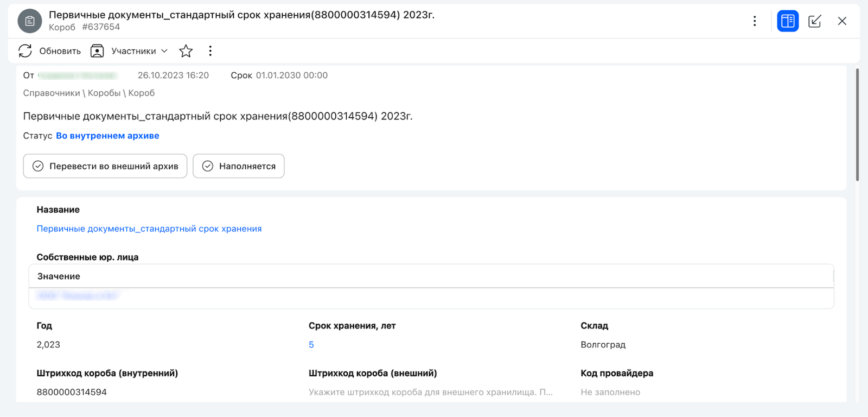The image size is (868, 417).
Task: Click Перевести во внешний архив button
Action: [105, 166]
